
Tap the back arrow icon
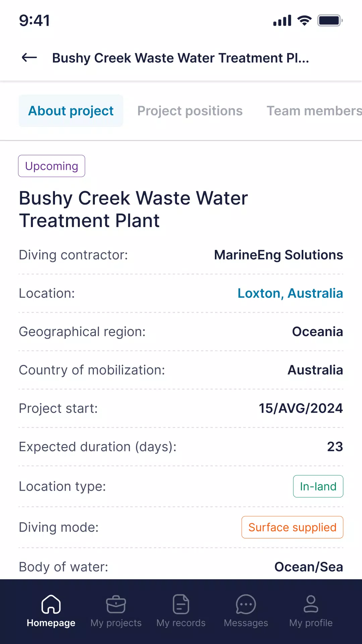(x=29, y=58)
